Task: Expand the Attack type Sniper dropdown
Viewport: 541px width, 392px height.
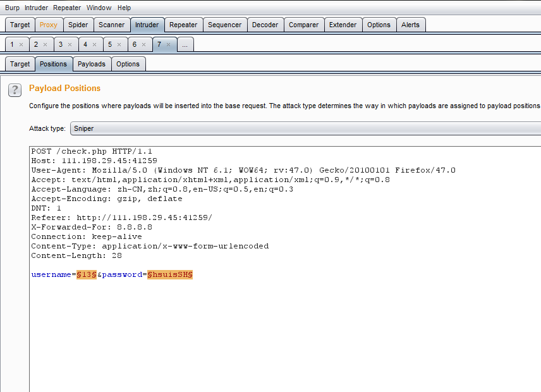Action: pyautogui.click(x=305, y=128)
